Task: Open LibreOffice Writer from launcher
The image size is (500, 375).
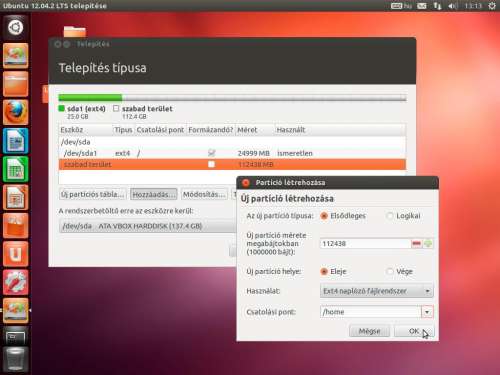Action: coord(15,141)
